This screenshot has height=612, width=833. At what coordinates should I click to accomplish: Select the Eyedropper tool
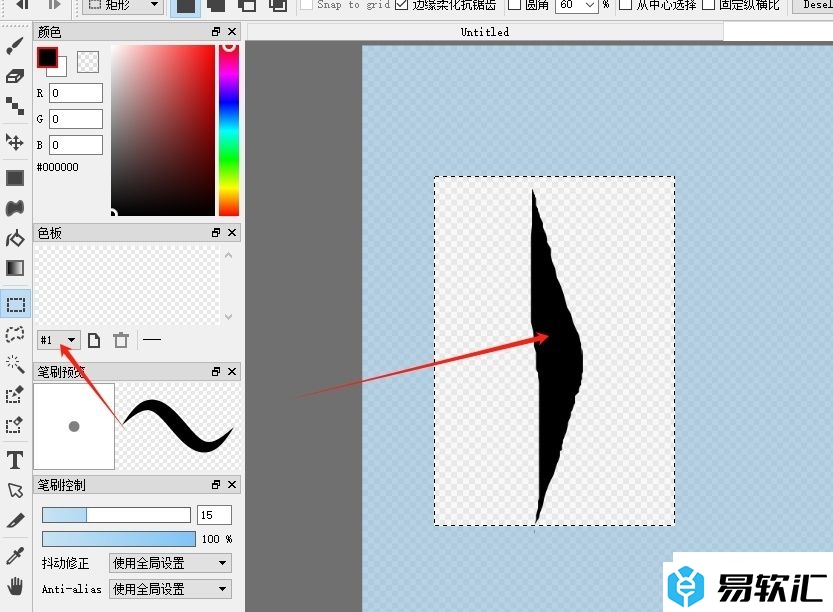click(15, 556)
